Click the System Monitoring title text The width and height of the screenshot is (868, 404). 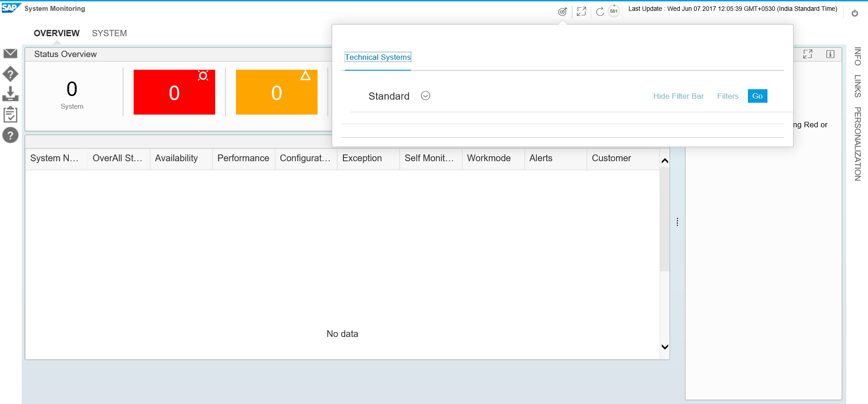(55, 9)
